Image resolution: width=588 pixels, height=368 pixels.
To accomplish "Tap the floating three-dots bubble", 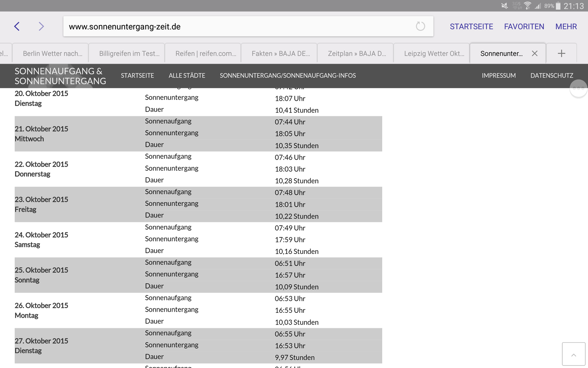I will click(x=578, y=88).
